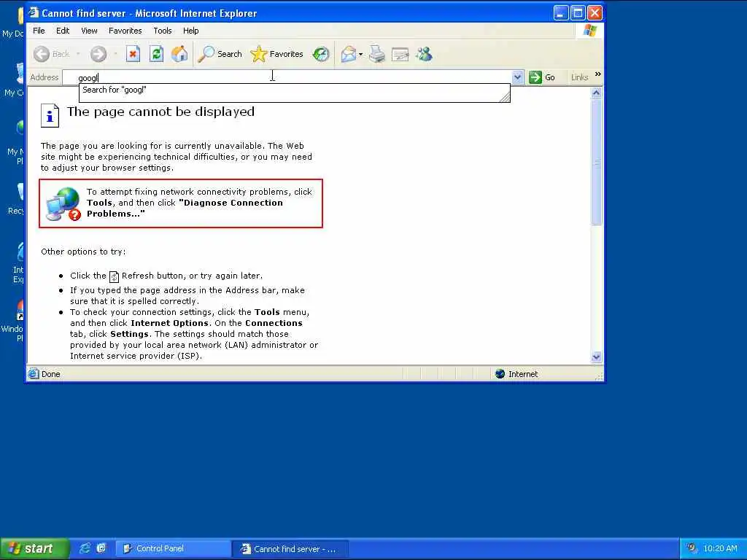Expand the Address bar dropdown arrow
Image resolution: width=747 pixels, height=560 pixels.
coord(517,77)
